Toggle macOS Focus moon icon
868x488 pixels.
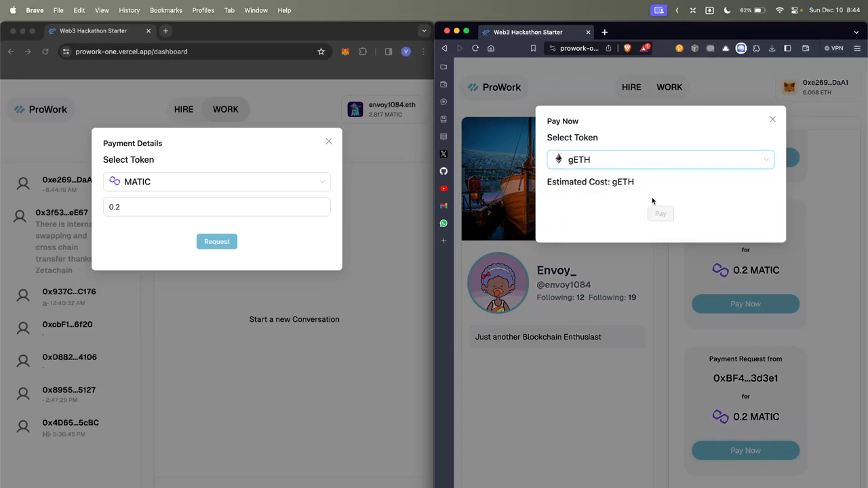tap(727, 10)
